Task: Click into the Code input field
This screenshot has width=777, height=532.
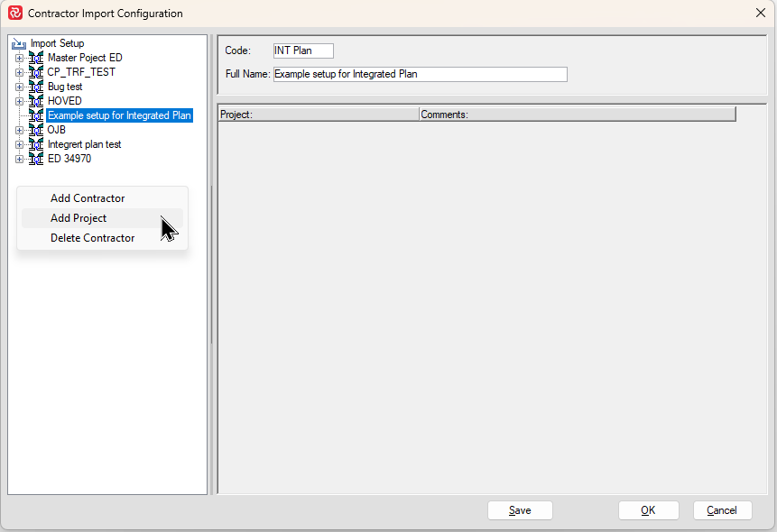Action: pos(303,51)
